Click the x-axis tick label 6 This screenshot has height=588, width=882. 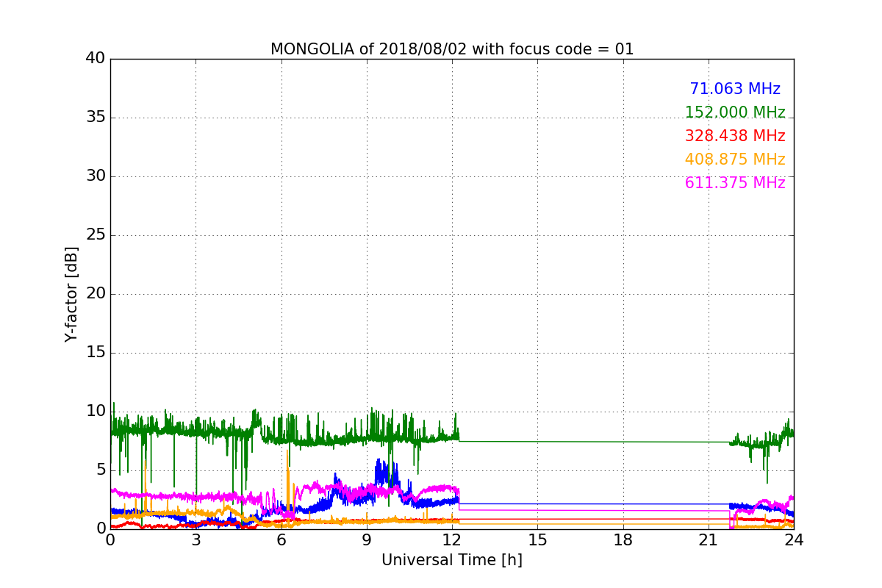click(281, 539)
